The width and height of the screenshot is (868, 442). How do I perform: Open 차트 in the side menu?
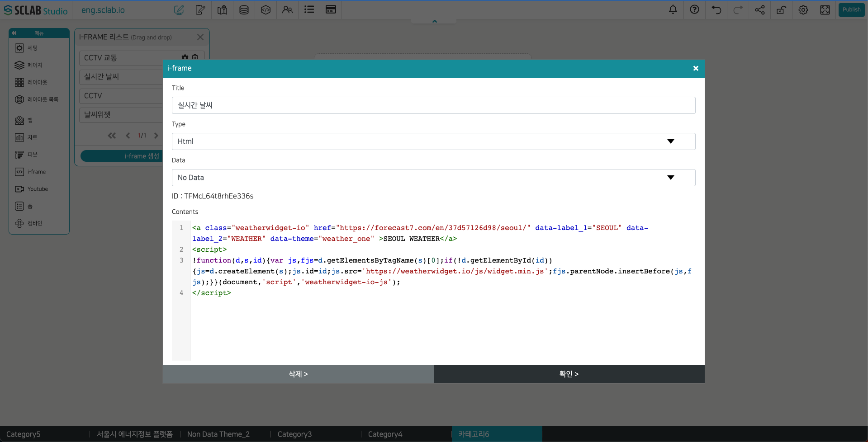(x=39, y=137)
